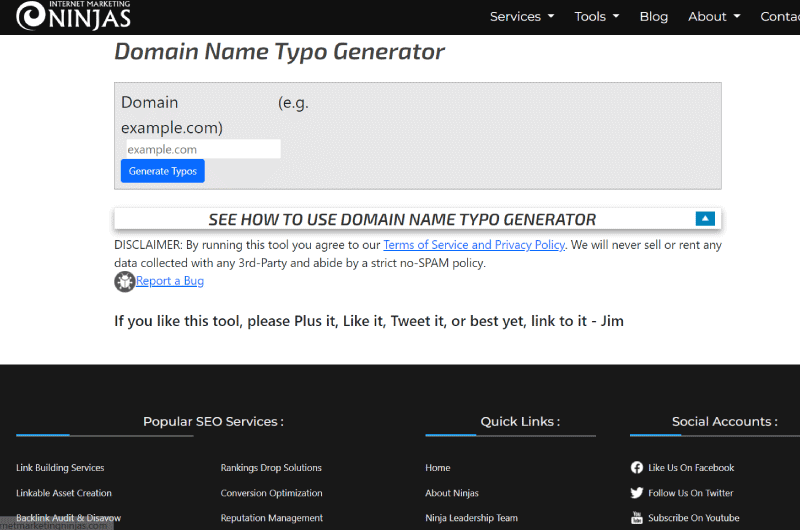Click the Quick Links heading
Image resolution: width=800 pixels, height=530 pixels.
pos(520,421)
